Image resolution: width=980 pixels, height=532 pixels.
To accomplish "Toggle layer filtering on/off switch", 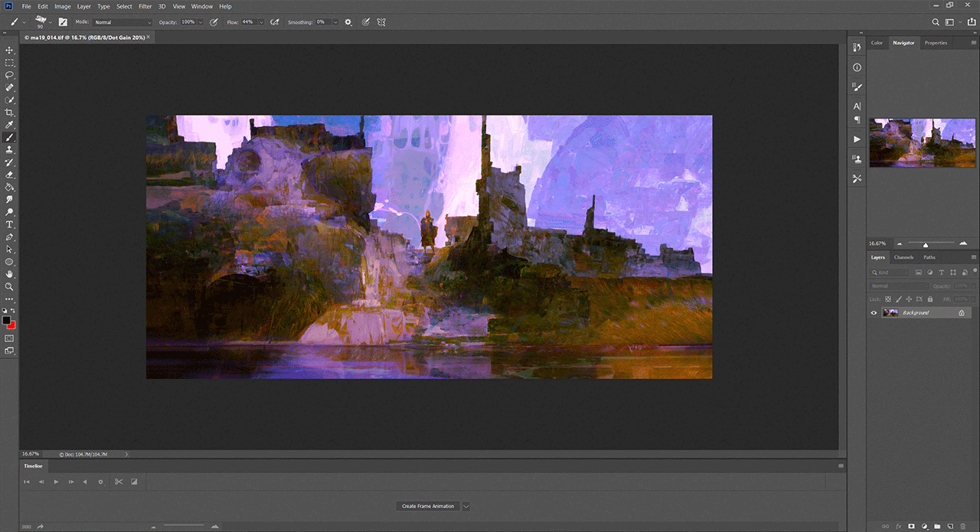I will click(x=973, y=272).
